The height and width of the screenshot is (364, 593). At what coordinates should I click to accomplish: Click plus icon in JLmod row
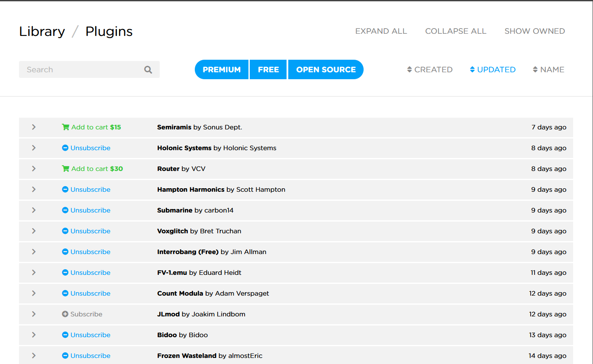pyautogui.click(x=65, y=314)
